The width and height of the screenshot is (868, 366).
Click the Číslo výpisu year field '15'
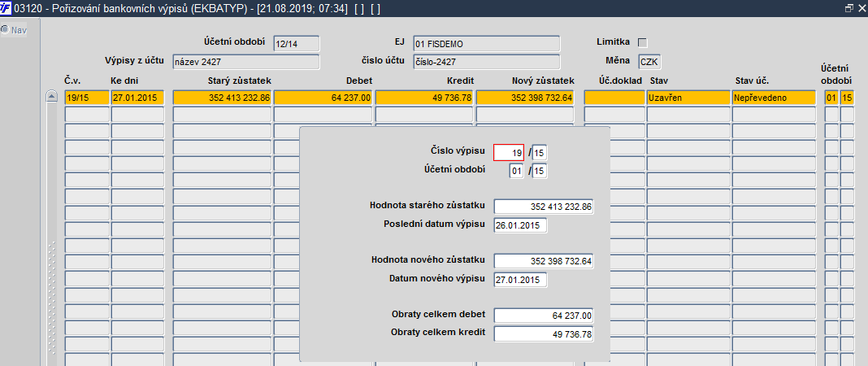pyautogui.click(x=540, y=152)
